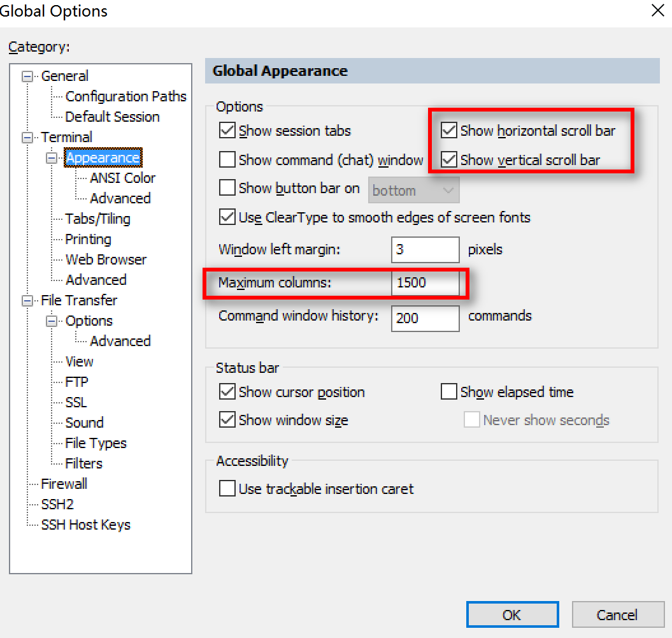Image resolution: width=672 pixels, height=638 pixels.
Task: Check Use trackable insertion caret
Action: pyautogui.click(x=227, y=489)
